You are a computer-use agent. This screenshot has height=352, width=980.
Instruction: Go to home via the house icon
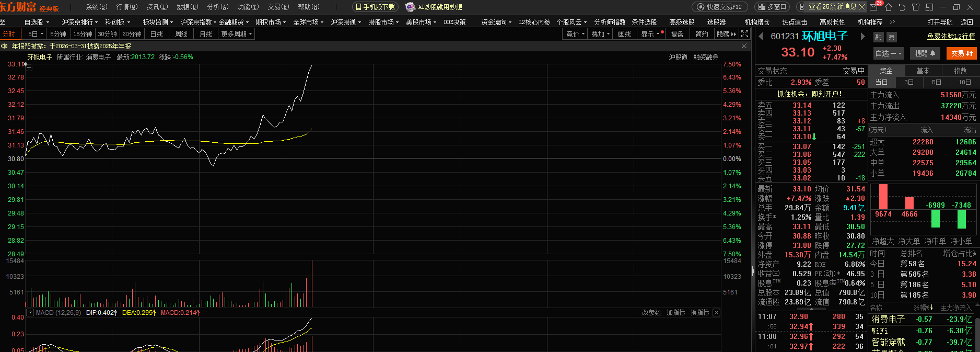tap(888, 7)
